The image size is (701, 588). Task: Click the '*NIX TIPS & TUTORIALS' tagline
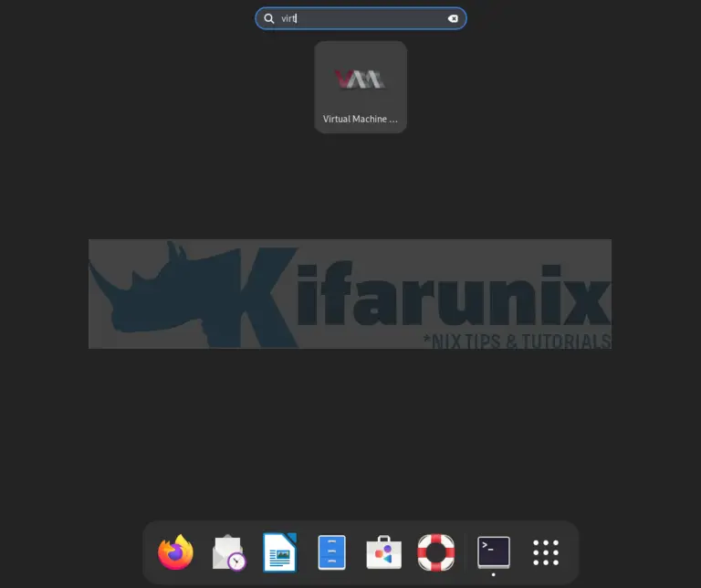516,341
